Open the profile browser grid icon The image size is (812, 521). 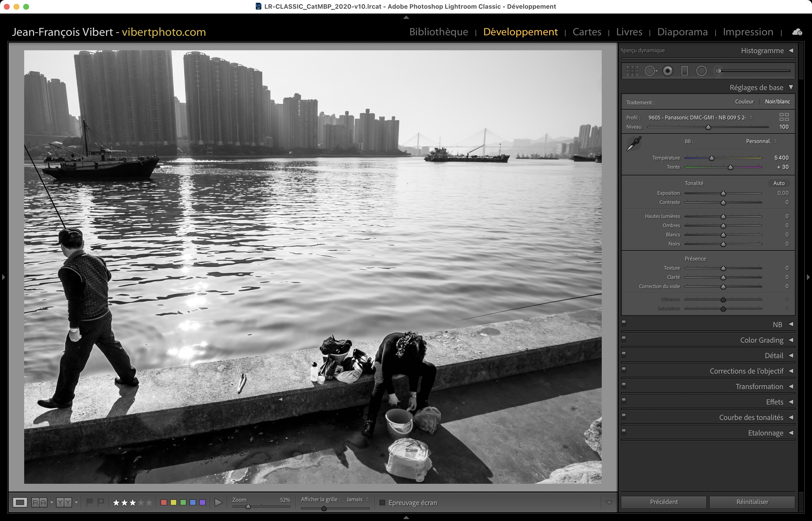tap(784, 117)
